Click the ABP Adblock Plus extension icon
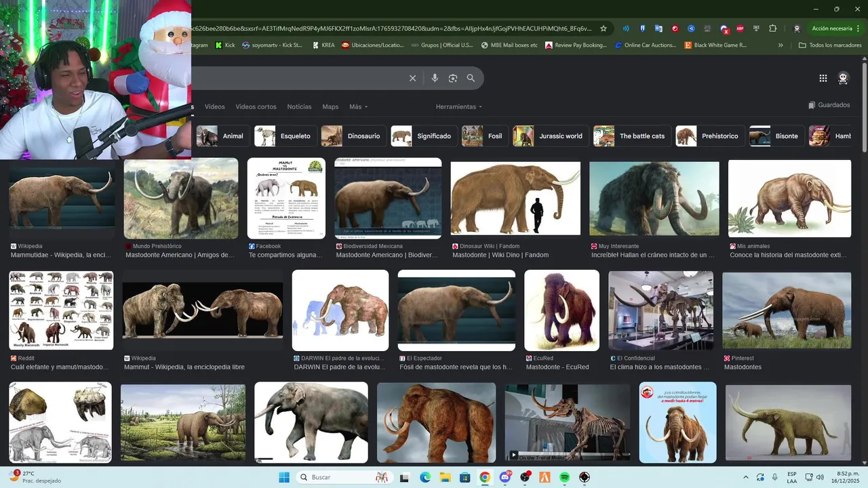868x488 pixels. click(x=740, y=28)
